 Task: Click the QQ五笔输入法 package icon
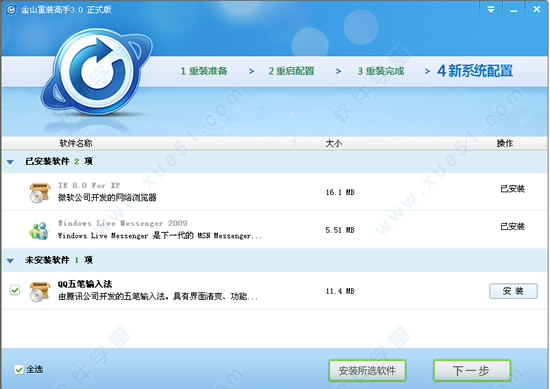(39, 291)
